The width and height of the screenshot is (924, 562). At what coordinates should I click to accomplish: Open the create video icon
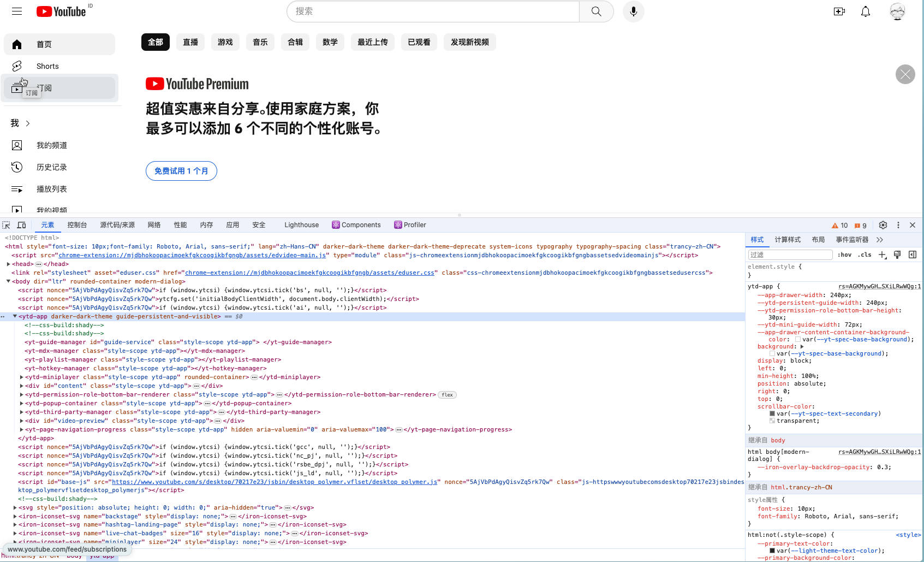tap(839, 11)
